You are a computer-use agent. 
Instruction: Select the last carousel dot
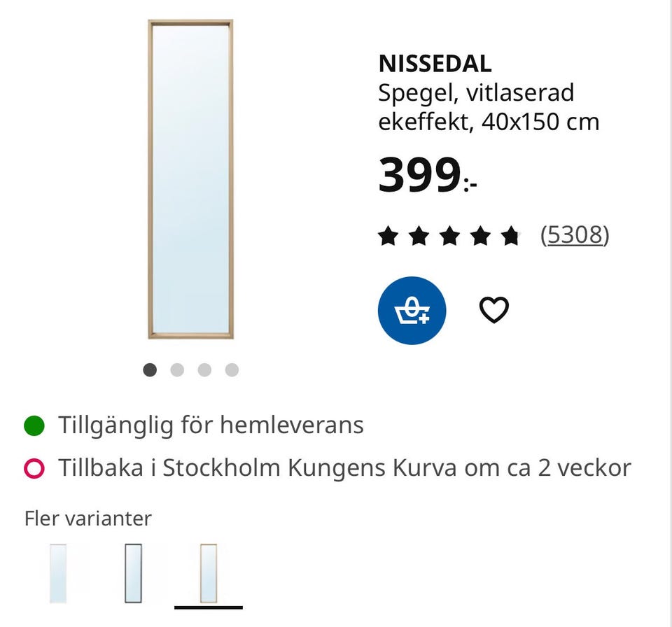click(231, 369)
